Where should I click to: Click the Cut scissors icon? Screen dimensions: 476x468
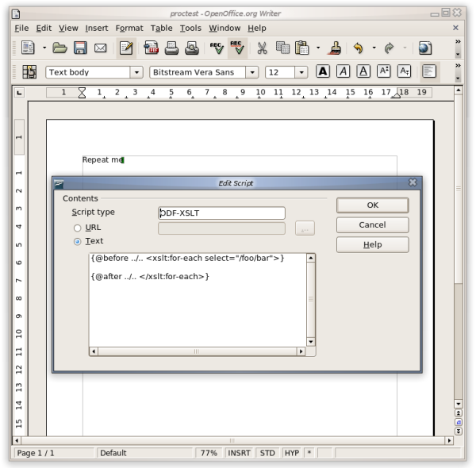262,48
